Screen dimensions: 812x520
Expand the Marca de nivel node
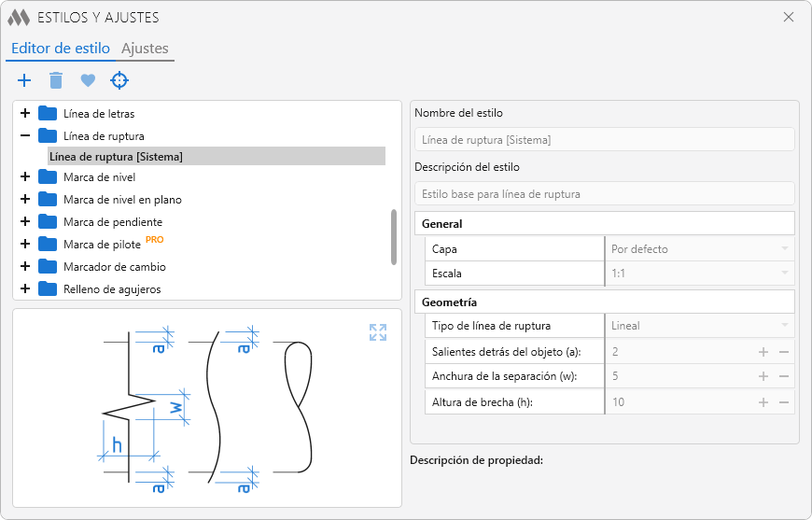click(25, 177)
